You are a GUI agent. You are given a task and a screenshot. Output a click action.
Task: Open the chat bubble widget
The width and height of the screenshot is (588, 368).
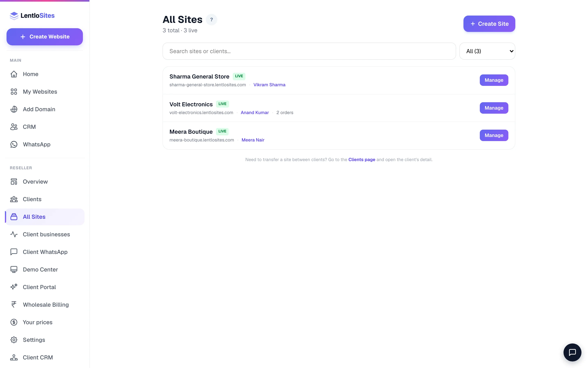pos(572,352)
